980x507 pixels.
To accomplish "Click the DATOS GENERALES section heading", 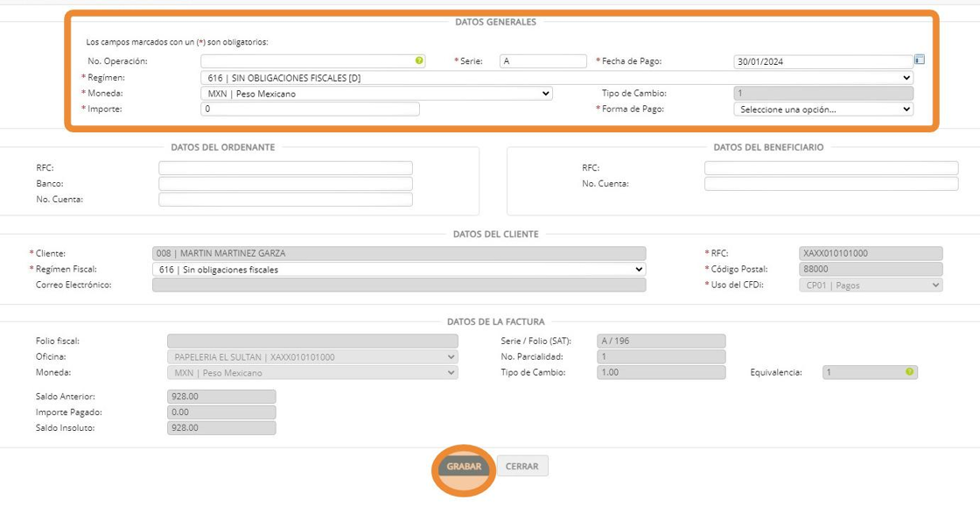I will pos(495,22).
